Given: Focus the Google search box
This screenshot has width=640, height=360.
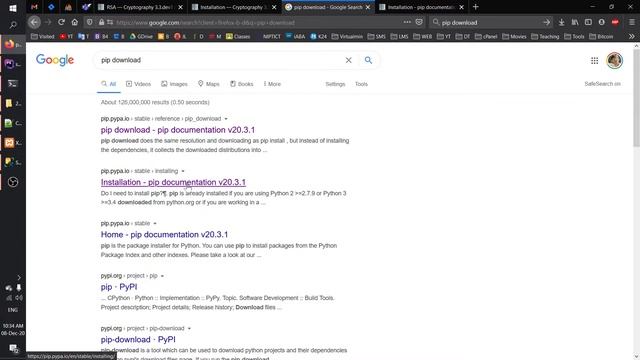Looking at the screenshot, I should [220, 60].
